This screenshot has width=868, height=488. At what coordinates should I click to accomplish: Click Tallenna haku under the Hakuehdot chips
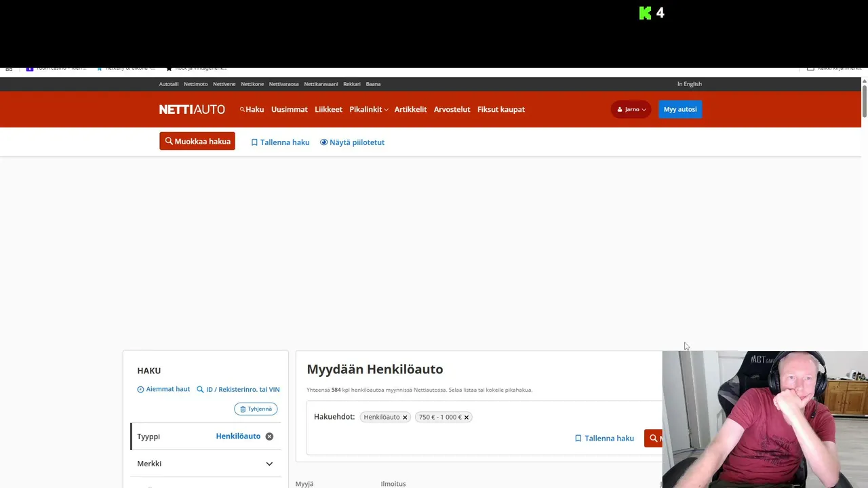[x=604, y=439]
